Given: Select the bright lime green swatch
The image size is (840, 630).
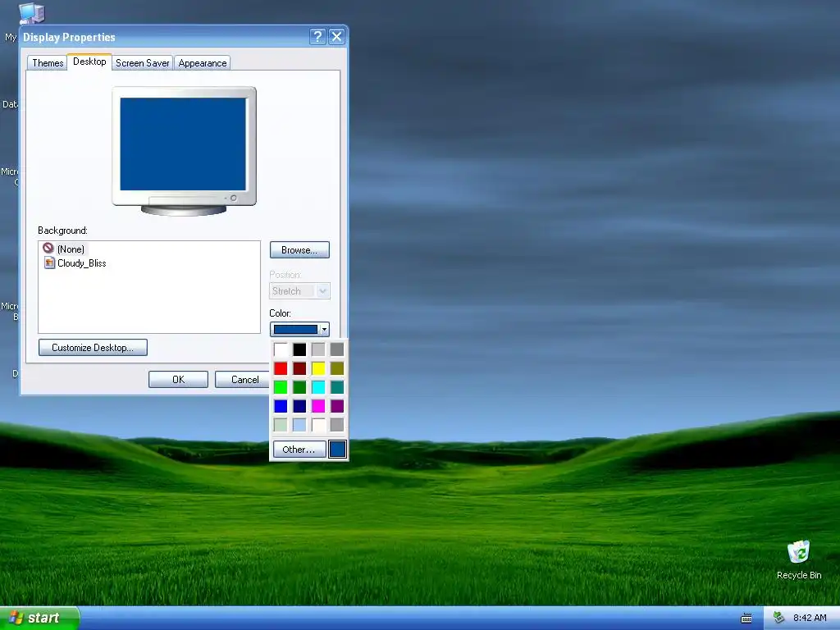Looking at the screenshot, I should pos(281,387).
